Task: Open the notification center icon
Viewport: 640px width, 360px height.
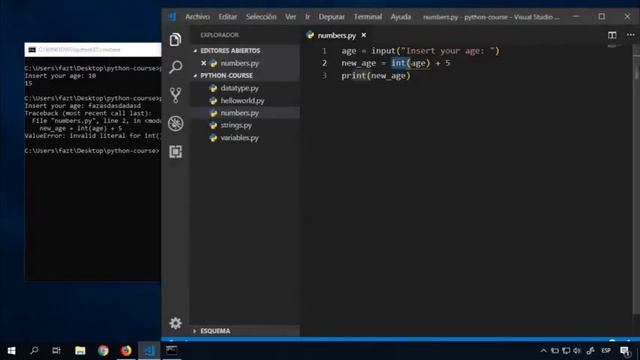Action: click(x=625, y=351)
